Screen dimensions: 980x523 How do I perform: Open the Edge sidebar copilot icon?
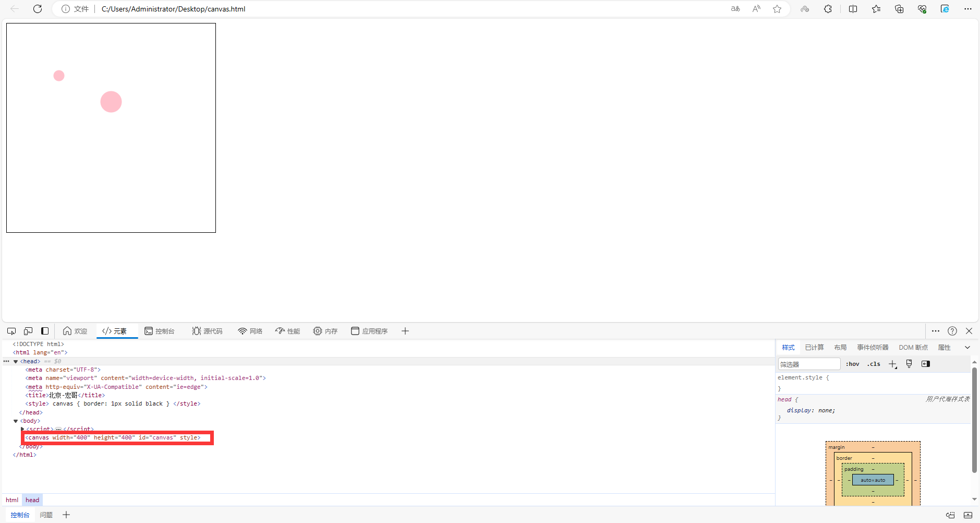(945, 9)
